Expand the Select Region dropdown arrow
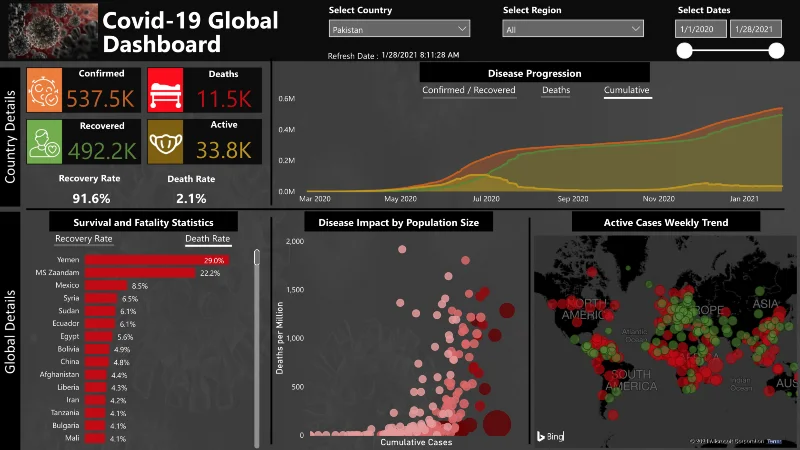 (x=635, y=29)
